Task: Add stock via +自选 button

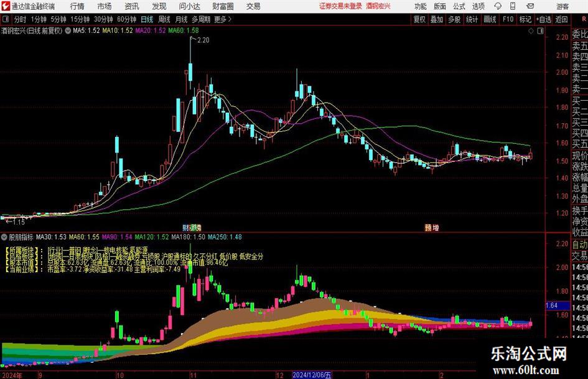Action: tap(544, 19)
